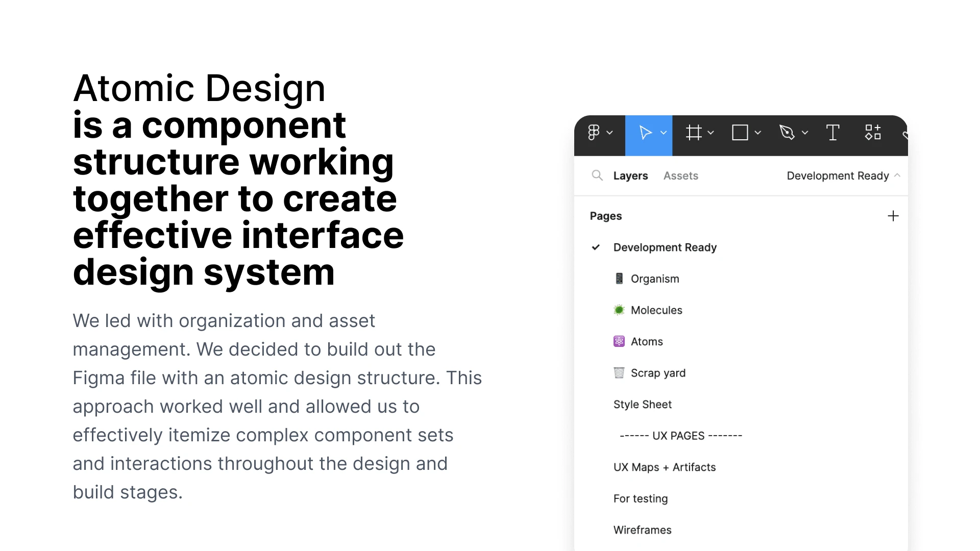Open the Molecules page

656,310
